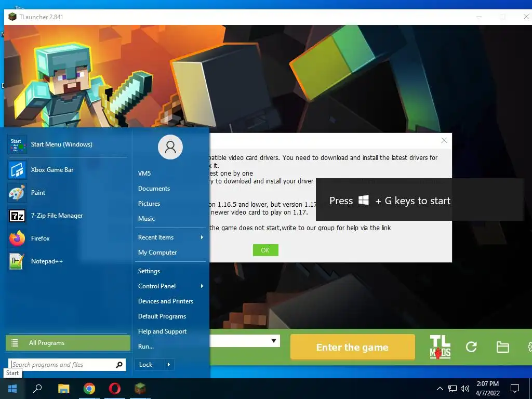Open the game folder icon in TLauncher
The height and width of the screenshot is (399, 532).
coord(502,347)
